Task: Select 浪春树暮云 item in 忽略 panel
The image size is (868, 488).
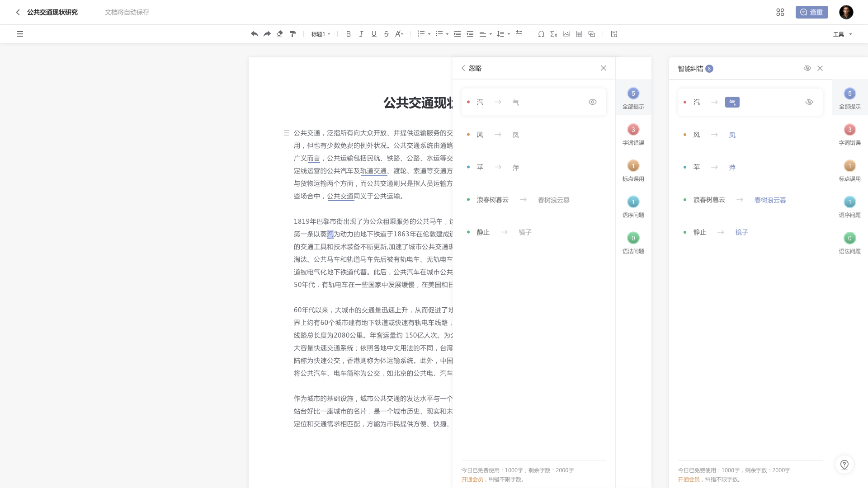Action: pyautogui.click(x=533, y=200)
